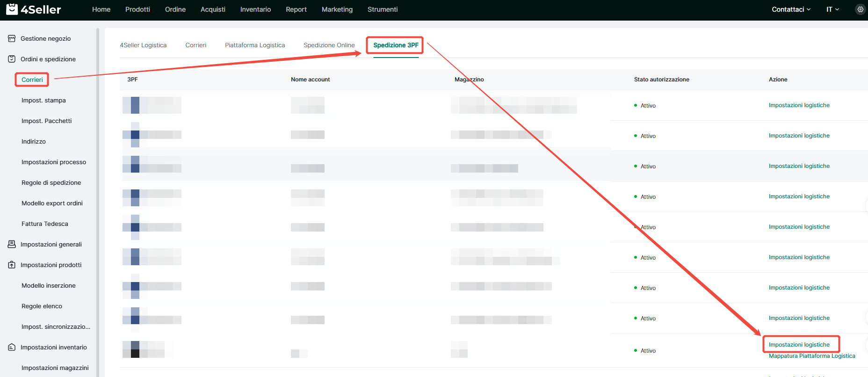Select Regole di spedizione in sidebar
The width and height of the screenshot is (868, 377).
click(x=51, y=182)
